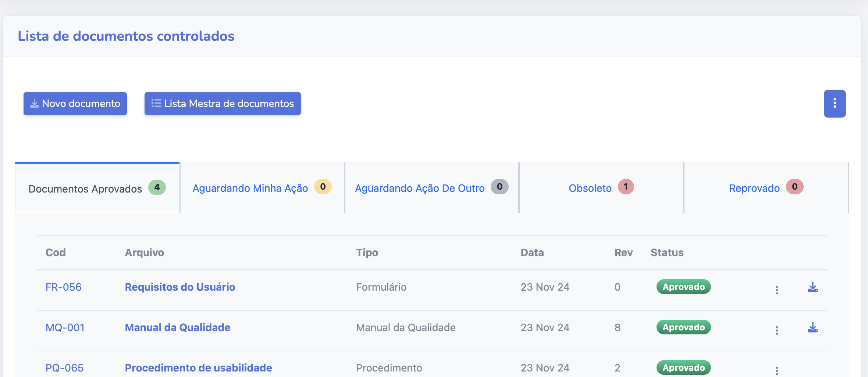Click the red Obsoleto count badge
Image resolution: width=868 pixels, height=377 pixels.
[x=626, y=187]
